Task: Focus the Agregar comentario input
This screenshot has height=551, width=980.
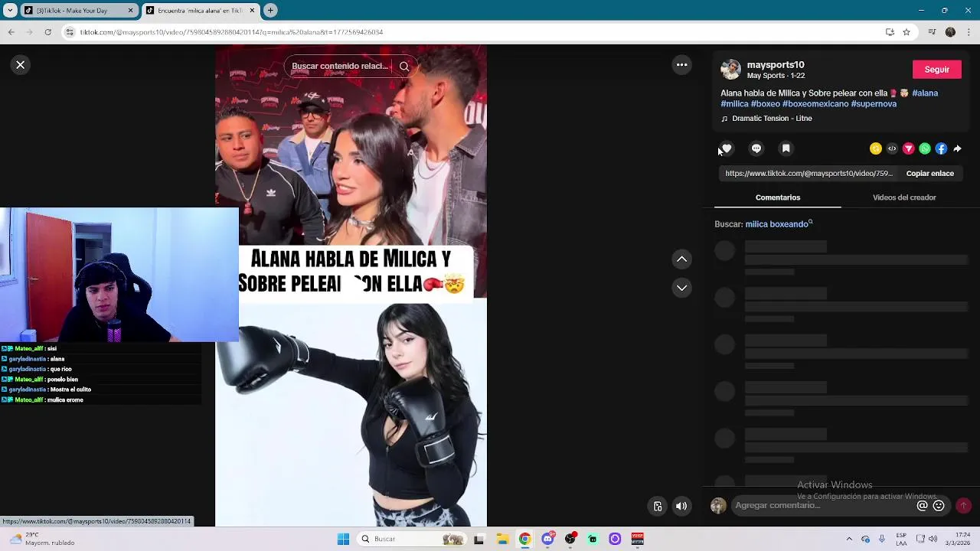Action: pyautogui.click(x=823, y=505)
